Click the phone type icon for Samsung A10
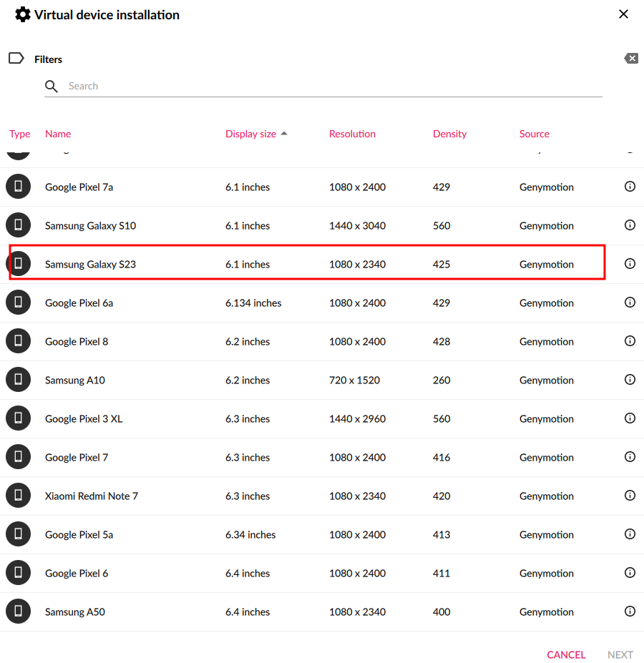The width and height of the screenshot is (644, 663). [x=19, y=380]
